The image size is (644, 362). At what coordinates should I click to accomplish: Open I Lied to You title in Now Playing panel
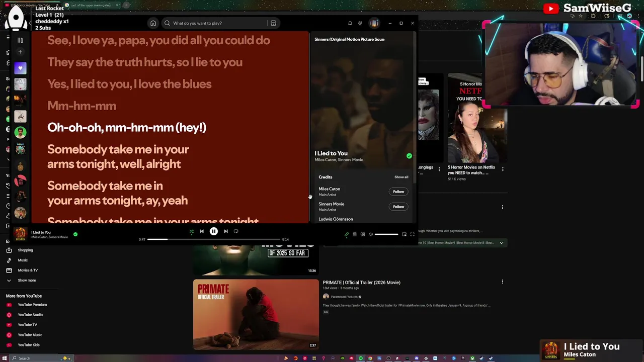coord(331,153)
